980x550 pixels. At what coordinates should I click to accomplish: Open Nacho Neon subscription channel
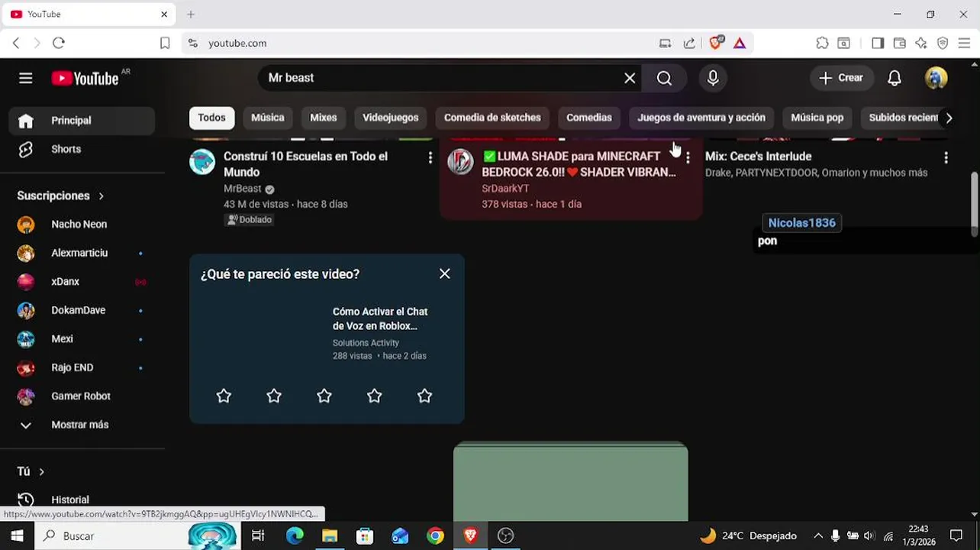pos(82,225)
